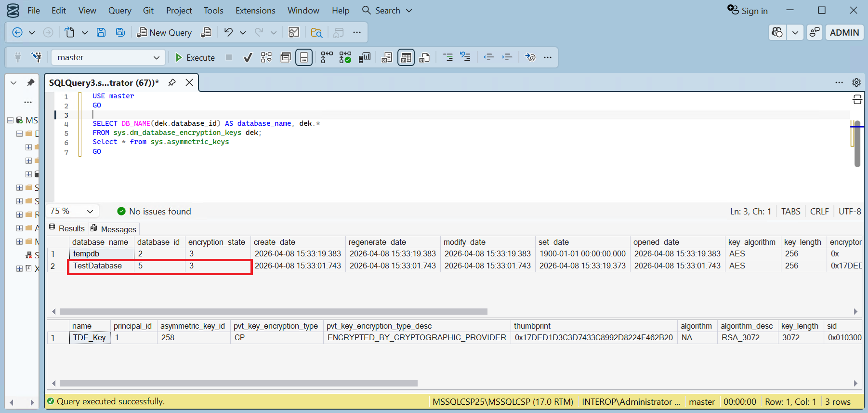Image resolution: width=868 pixels, height=413 pixels.
Task: Open the Find in Files icon
Action: [x=316, y=32]
